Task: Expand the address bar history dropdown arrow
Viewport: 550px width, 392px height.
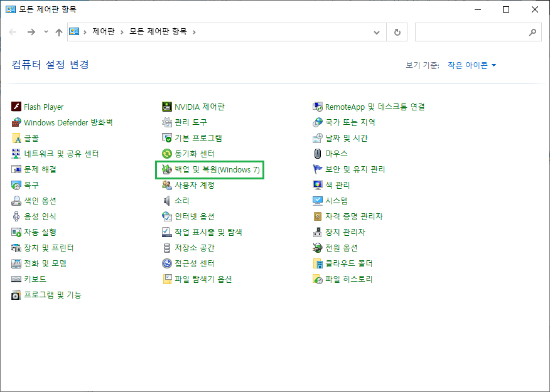Action: (376, 32)
